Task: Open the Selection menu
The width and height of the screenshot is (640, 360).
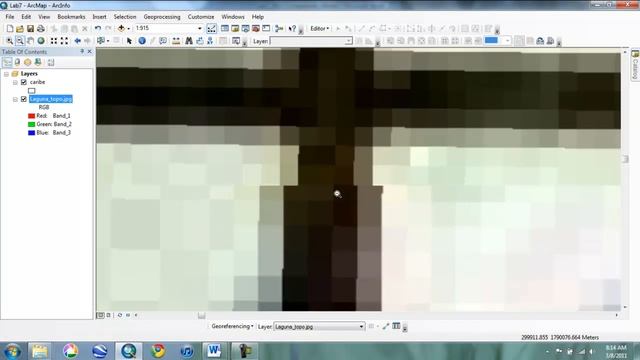Action: (125, 17)
